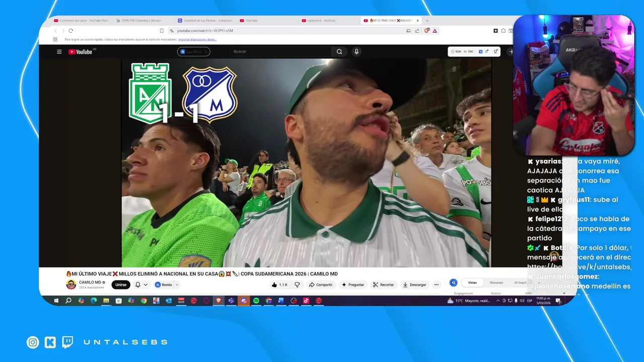Open the Importar marcadores ahora link
Screen dimensions: 644x362
(x=197, y=39)
